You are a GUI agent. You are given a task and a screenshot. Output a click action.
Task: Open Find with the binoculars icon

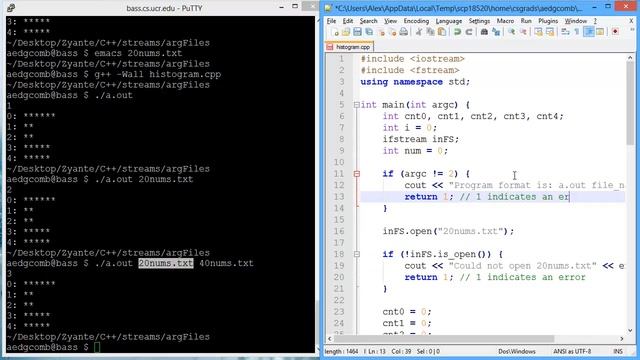[x=484, y=32]
